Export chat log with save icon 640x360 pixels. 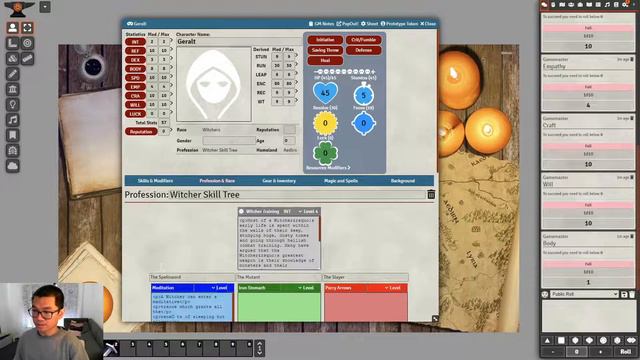[624, 294]
